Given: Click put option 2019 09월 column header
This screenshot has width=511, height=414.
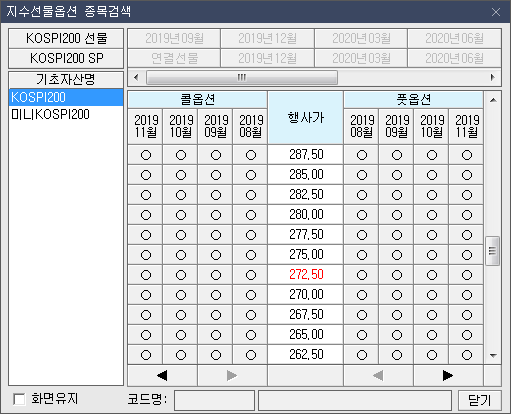Looking at the screenshot, I should [x=397, y=126].
